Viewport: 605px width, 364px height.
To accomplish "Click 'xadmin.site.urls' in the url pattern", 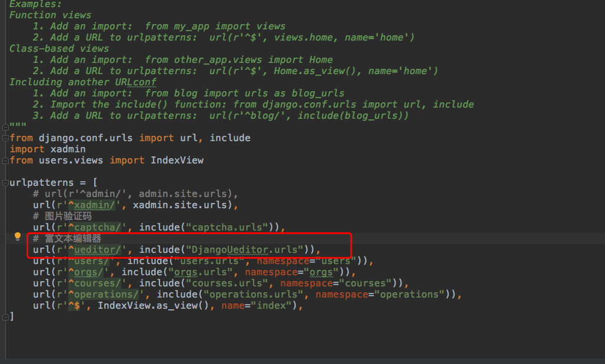I will coord(180,205).
